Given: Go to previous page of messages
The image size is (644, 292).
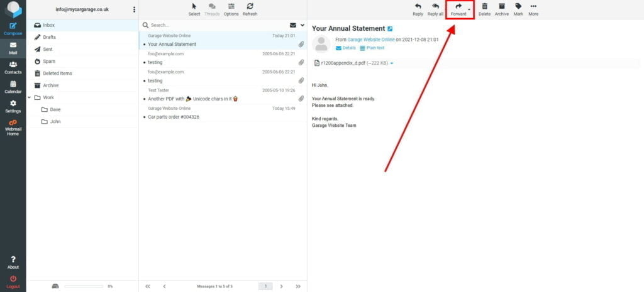Looking at the screenshot, I should [164, 286].
